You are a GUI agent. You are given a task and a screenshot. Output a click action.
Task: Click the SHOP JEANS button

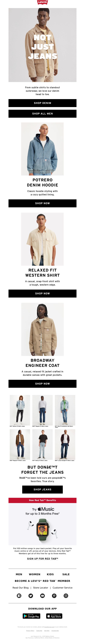point(42,489)
